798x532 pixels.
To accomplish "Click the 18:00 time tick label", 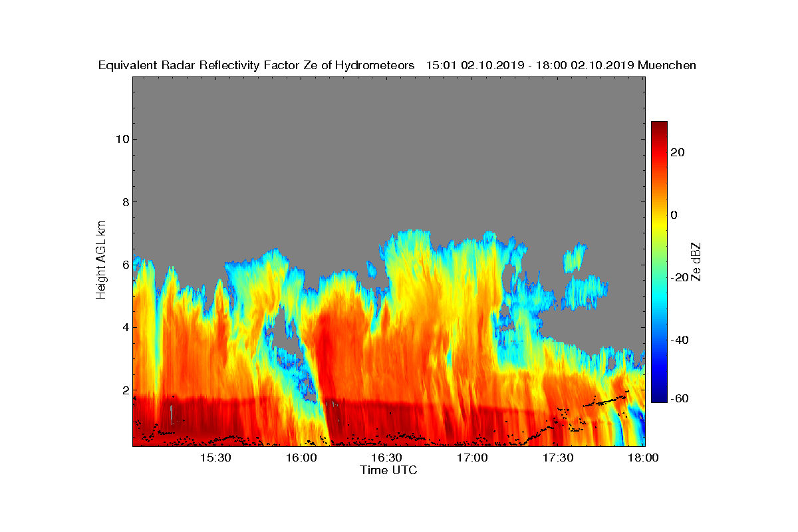I will 643,458.
